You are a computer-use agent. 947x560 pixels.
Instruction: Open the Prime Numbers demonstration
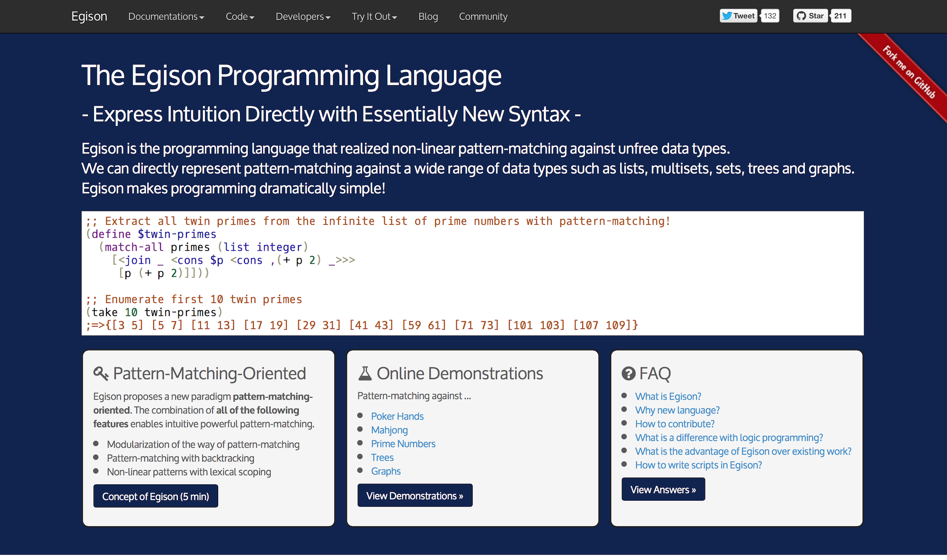pos(403,444)
